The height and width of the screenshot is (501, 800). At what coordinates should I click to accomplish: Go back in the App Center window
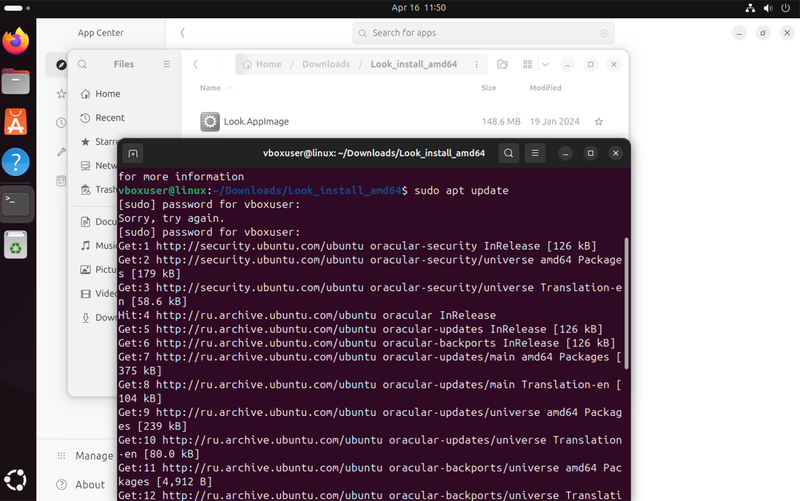coord(182,33)
